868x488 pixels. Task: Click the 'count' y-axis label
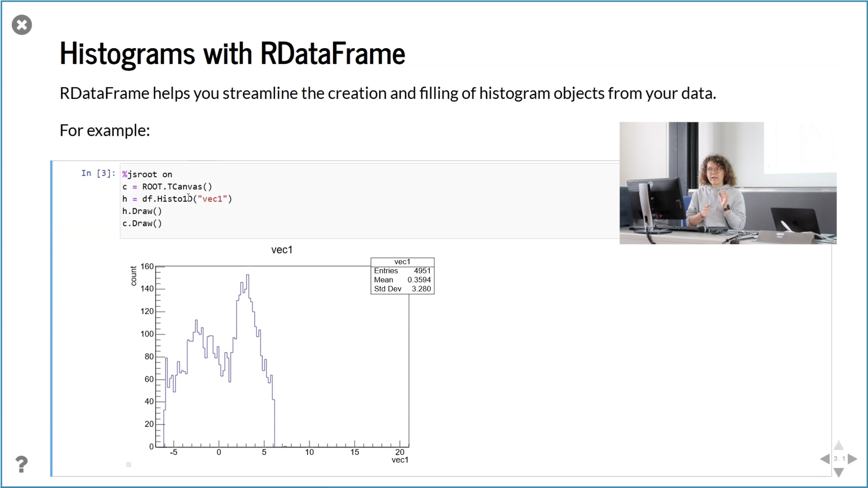(134, 276)
